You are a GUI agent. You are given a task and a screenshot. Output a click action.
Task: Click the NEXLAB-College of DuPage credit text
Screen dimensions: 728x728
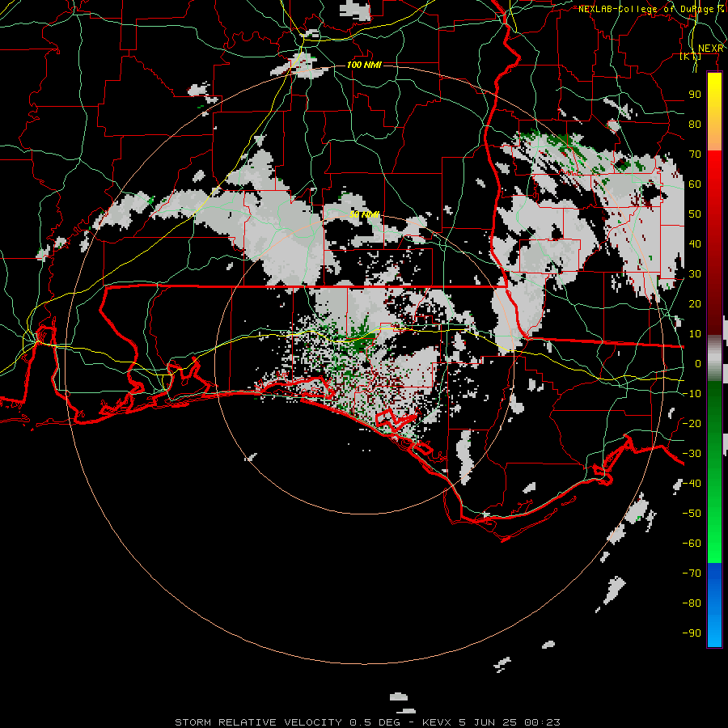coord(651,9)
